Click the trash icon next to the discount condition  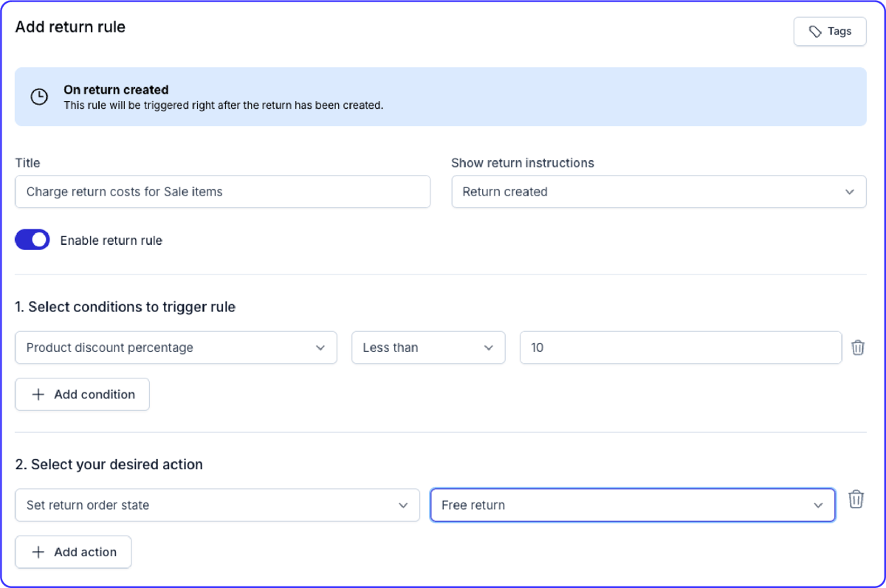click(857, 347)
